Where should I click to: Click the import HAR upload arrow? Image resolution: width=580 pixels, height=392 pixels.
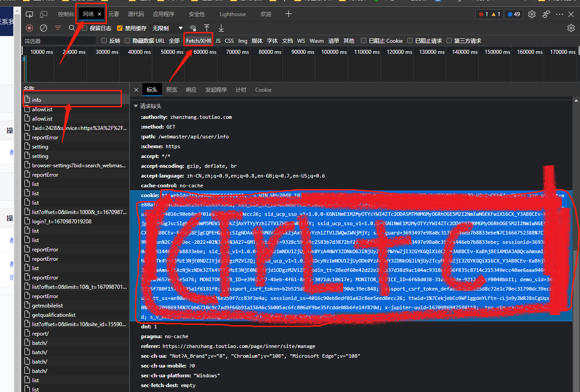(x=207, y=28)
